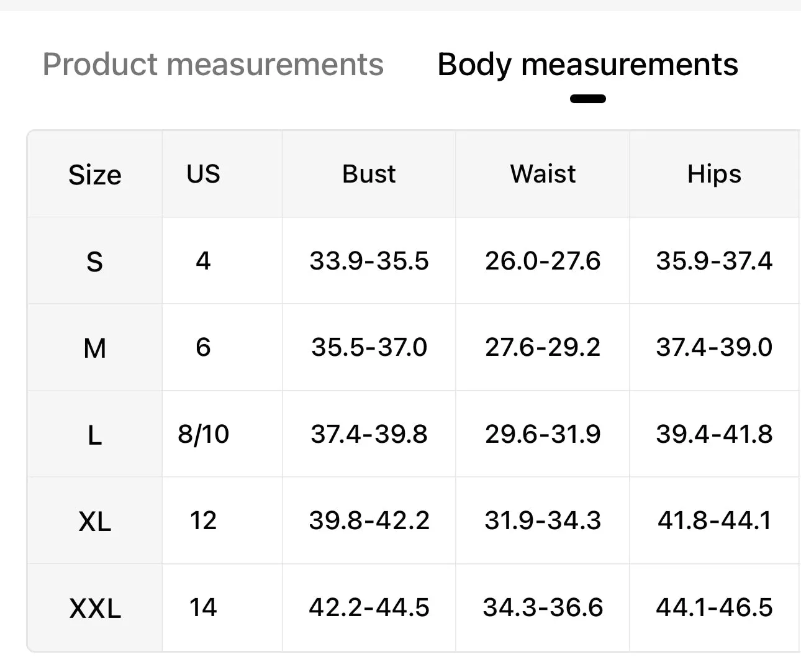The image size is (801, 672).
Task: Switch to Product measurements tab
Action: point(213,65)
